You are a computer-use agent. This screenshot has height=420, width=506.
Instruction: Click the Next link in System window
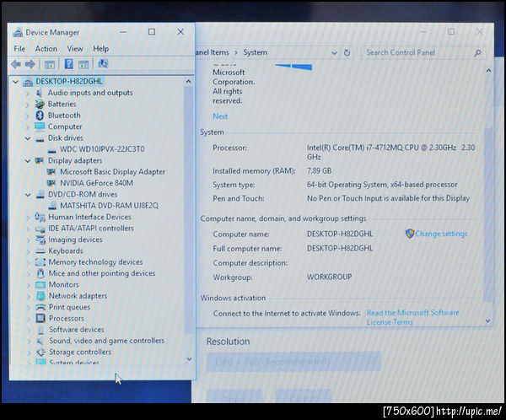click(x=220, y=116)
